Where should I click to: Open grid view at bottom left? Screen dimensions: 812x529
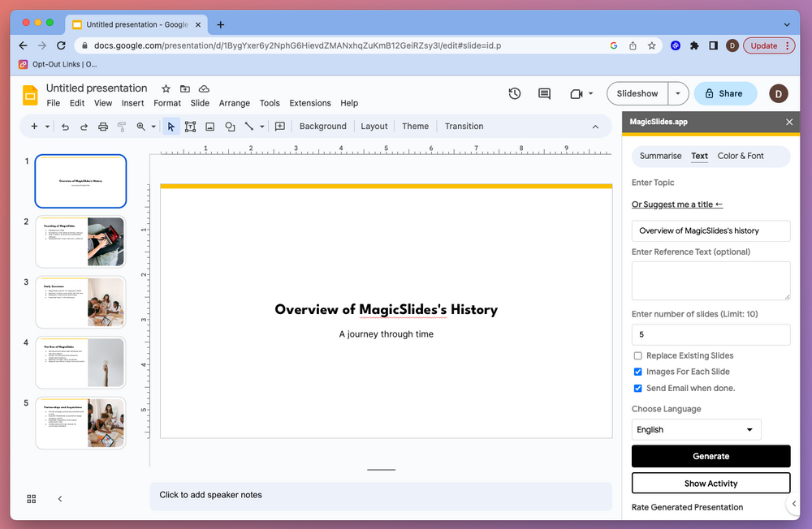coord(32,499)
